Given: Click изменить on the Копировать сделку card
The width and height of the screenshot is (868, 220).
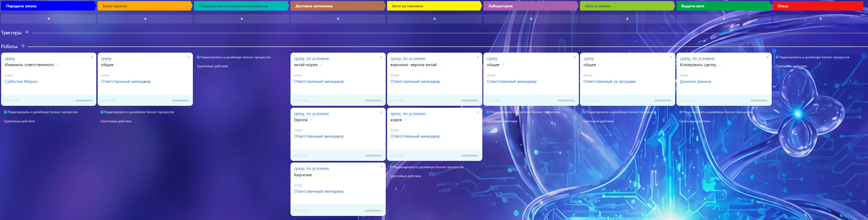Looking at the screenshot, I should (x=759, y=100).
